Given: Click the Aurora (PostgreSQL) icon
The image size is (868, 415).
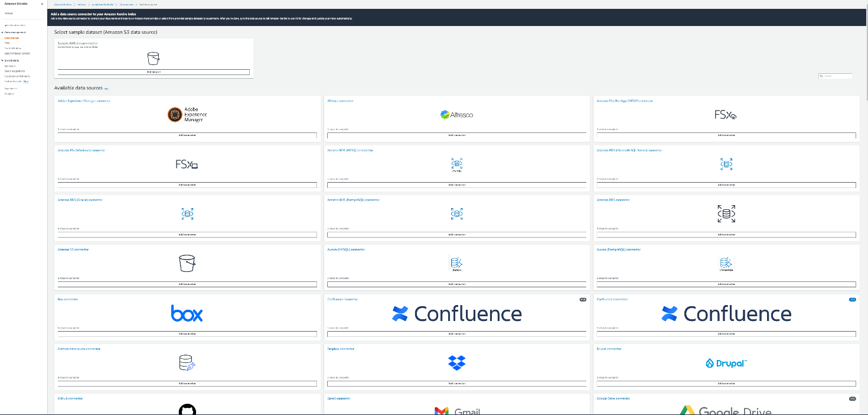Looking at the screenshot, I should [726, 264].
